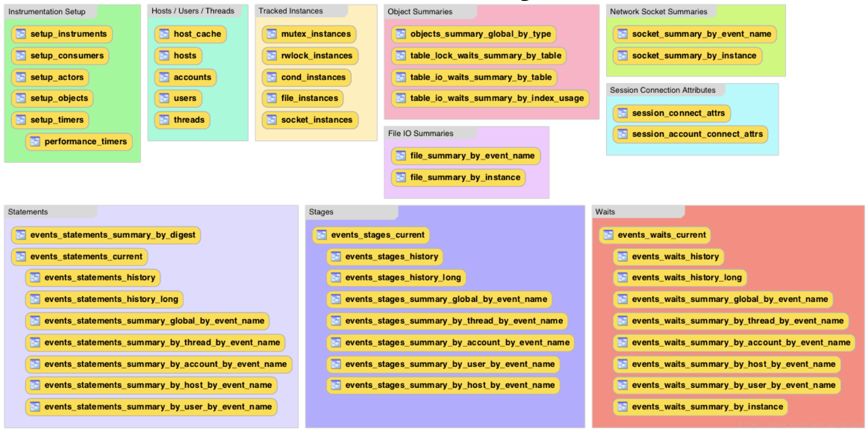Select the table icon of setup_actors
Viewport: 868px width, 433px height.
[21, 77]
